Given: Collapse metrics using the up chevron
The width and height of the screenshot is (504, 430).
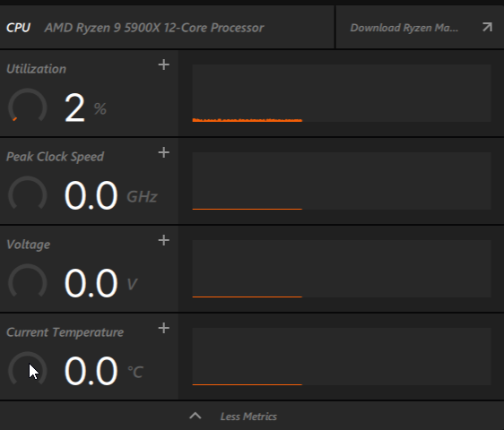Looking at the screenshot, I should 196,416.
